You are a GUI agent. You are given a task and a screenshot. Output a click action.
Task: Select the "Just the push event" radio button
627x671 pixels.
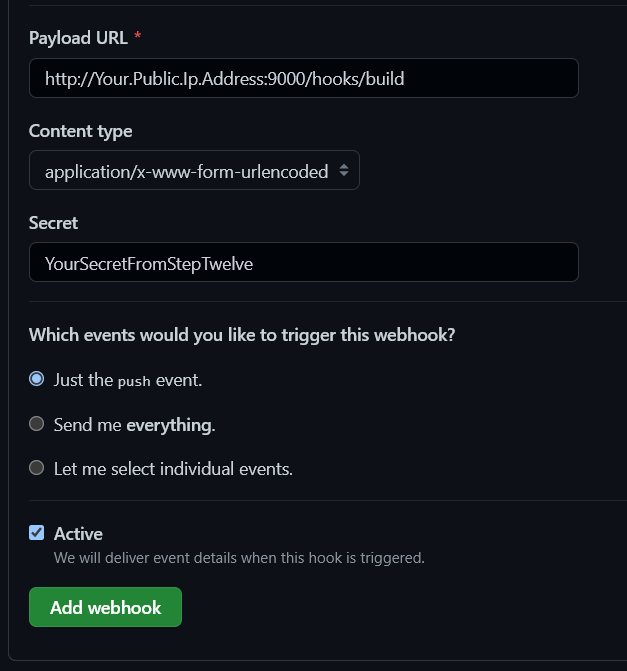pyautogui.click(x=37, y=379)
